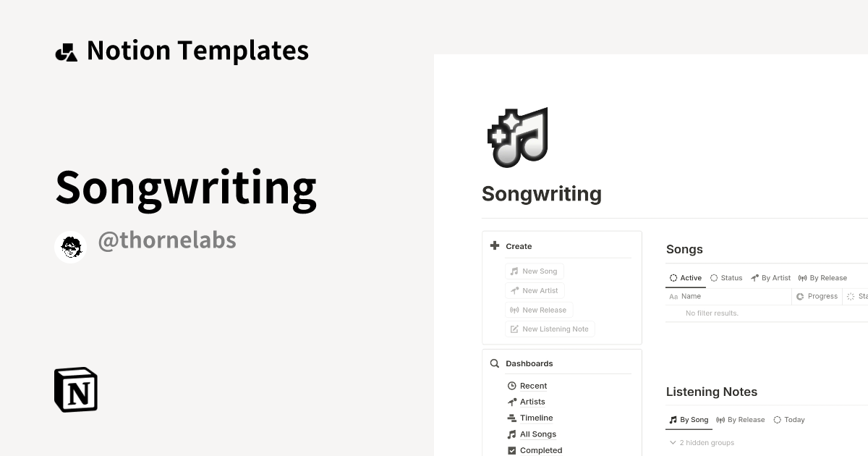Select the Today circle icon under Listening Notes
The image size is (868, 456).
[x=776, y=419]
